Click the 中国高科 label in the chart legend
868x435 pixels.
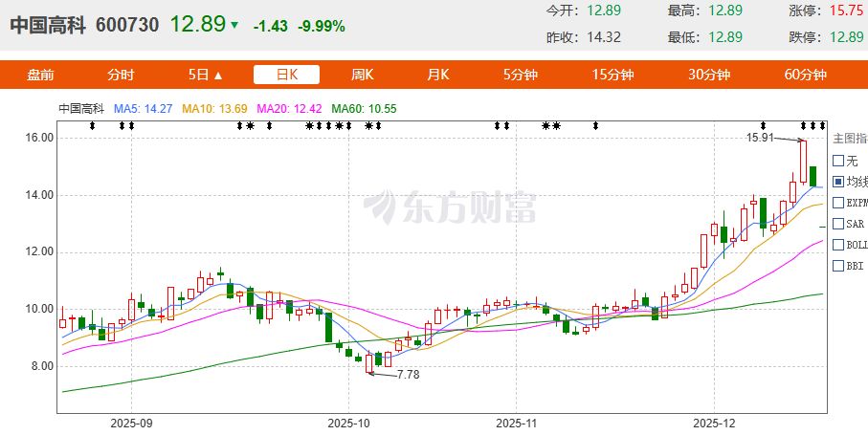(x=81, y=109)
